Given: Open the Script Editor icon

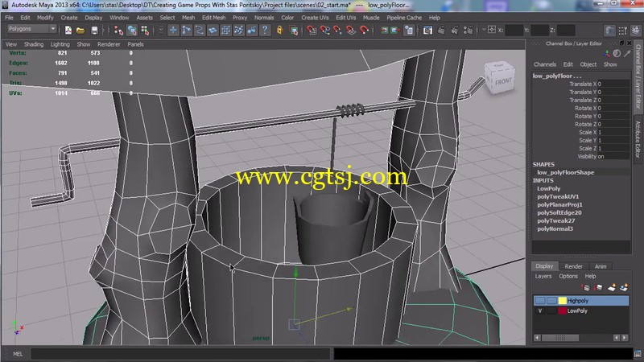Looking at the screenshot, I should pyautogui.click(x=638, y=354).
